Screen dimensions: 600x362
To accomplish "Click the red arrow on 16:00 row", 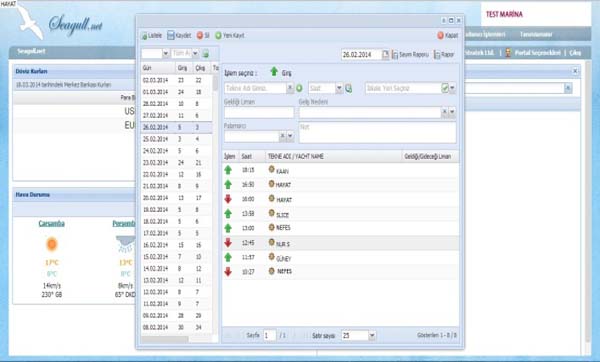I will pos(228,199).
